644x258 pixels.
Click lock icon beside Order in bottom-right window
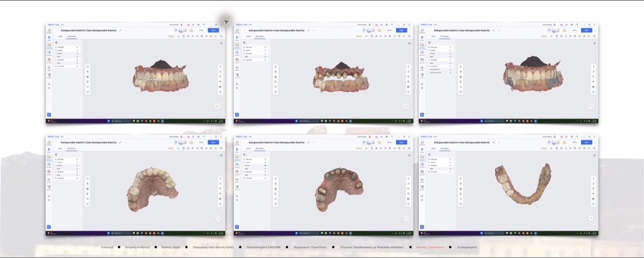coord(565,142)
